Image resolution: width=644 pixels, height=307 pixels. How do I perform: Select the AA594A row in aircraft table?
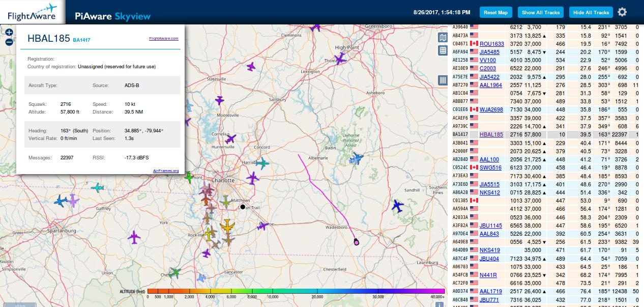coord(546,209)
